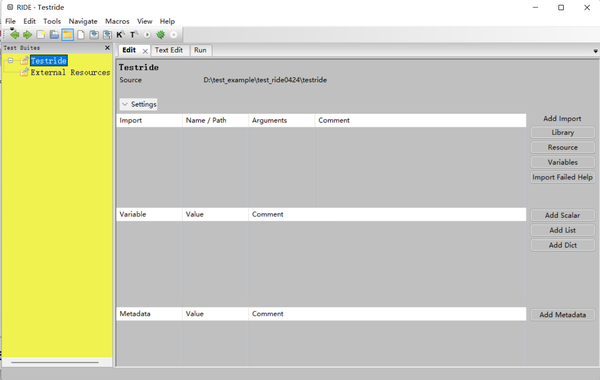Click the Metadata table Value header
The image size is (600, 380).
point(215,314)
